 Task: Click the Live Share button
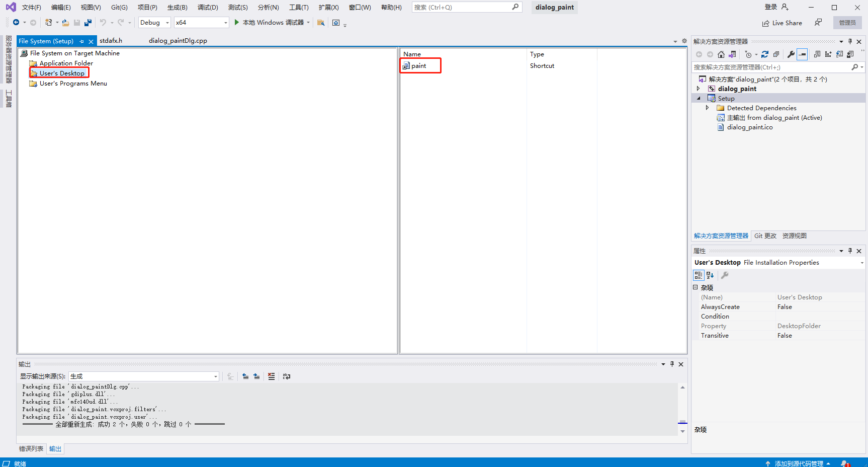[x=782, y=23]
